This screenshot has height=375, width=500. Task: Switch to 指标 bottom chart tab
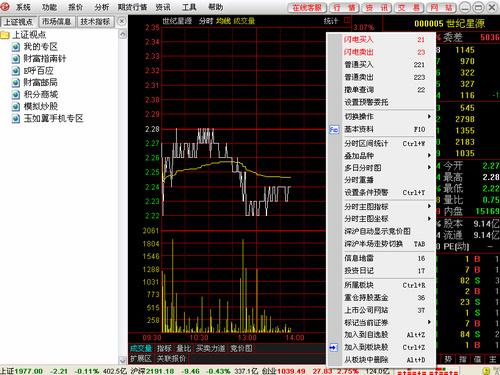(x=164, y=349)
